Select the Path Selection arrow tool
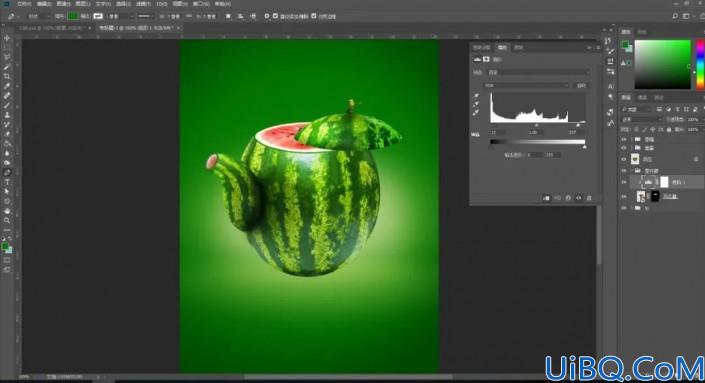The image size is (705, 383). 7,192
